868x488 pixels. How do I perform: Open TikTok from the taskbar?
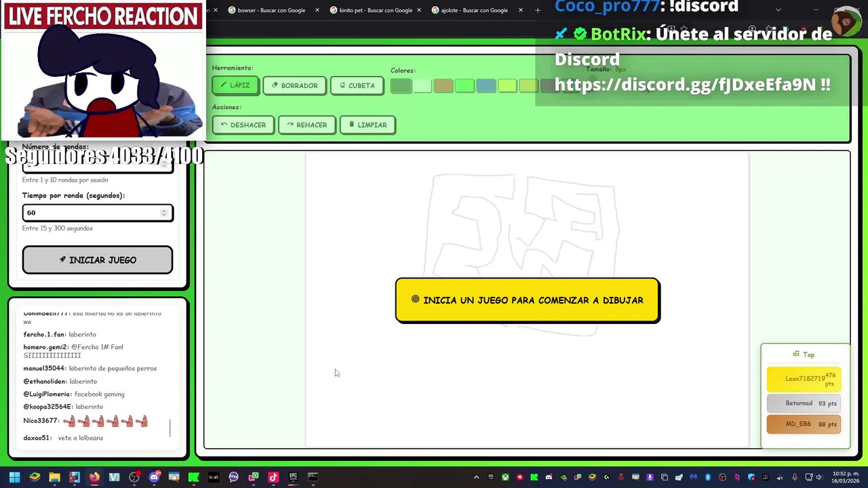273,477
